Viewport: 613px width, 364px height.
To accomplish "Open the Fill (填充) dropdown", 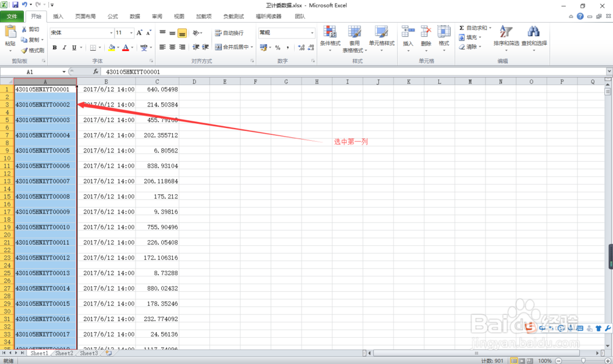I will 470,37.
